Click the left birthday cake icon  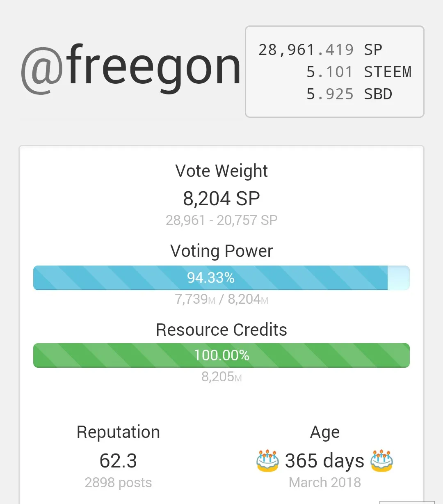[267, 460]
